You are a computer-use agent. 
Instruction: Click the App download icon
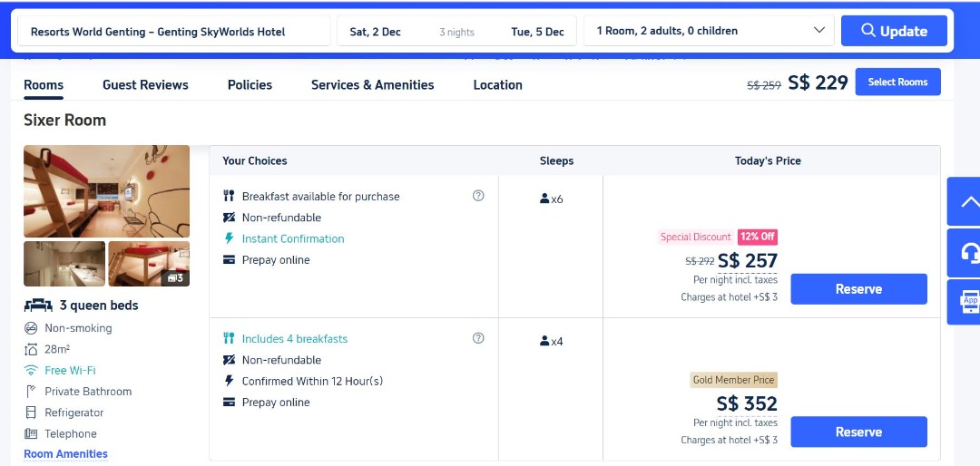(x=969, y=303)
